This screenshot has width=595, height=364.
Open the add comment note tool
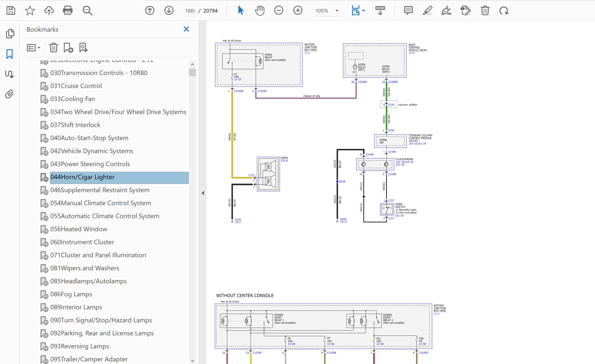(x=408, y=11)
